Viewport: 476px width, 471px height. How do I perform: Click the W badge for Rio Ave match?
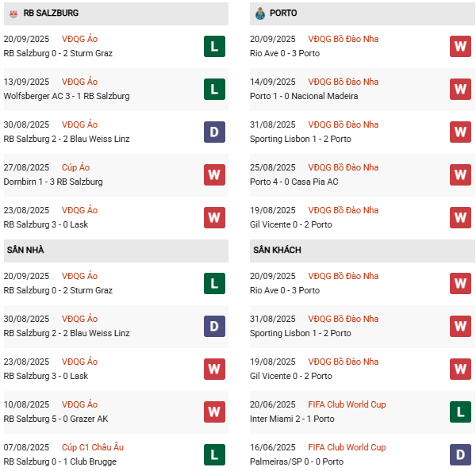click(460, 46)
